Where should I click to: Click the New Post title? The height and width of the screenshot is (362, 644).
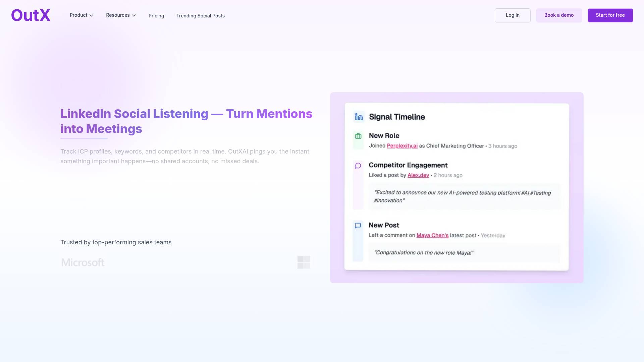tap(384, 225)
